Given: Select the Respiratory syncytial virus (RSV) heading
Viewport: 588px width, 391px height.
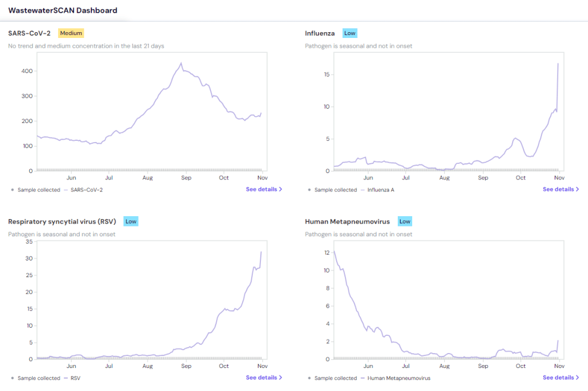Looking at the screenshot, I should (x=62, y=221).
